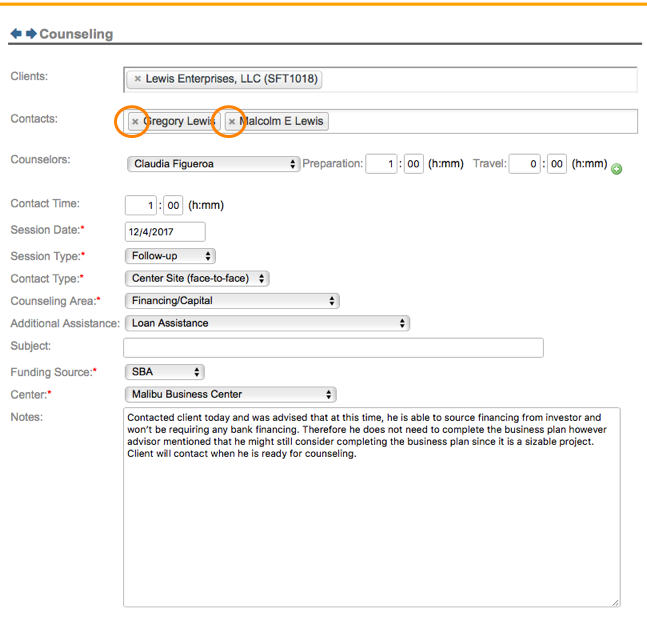This screenshot has width=647, height=621.
Task: Click inside the Notes text area
Action: coord(370,520)
